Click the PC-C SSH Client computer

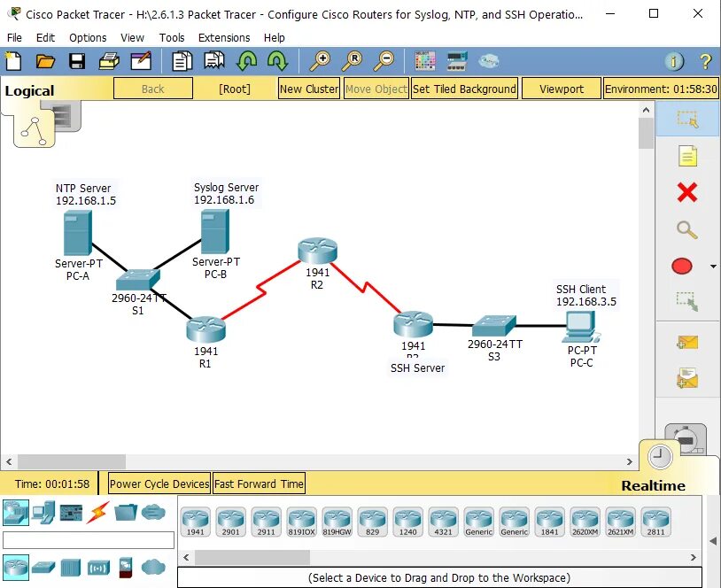(x=581, y=327)
